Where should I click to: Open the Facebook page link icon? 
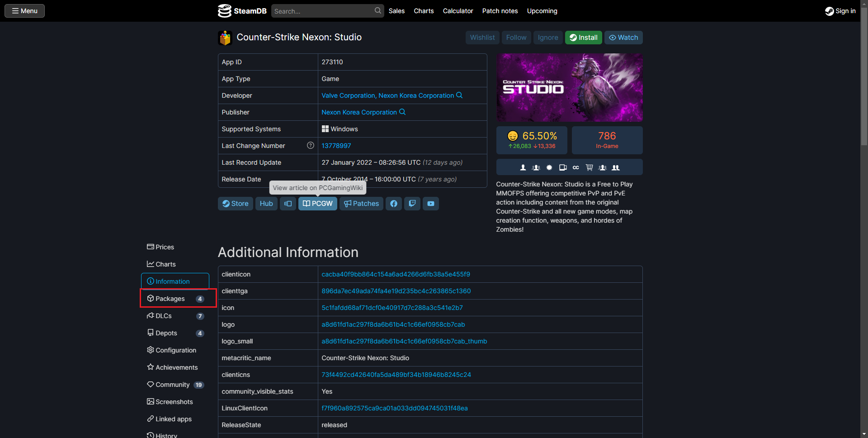(393, 204)
